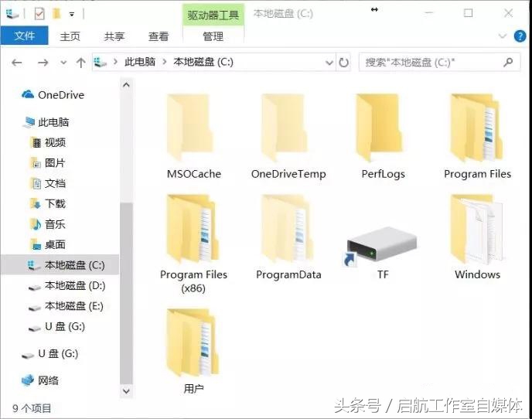Select the TF drive shortcut
Viewport: 532px width, 419px height.
click(383, 253)
